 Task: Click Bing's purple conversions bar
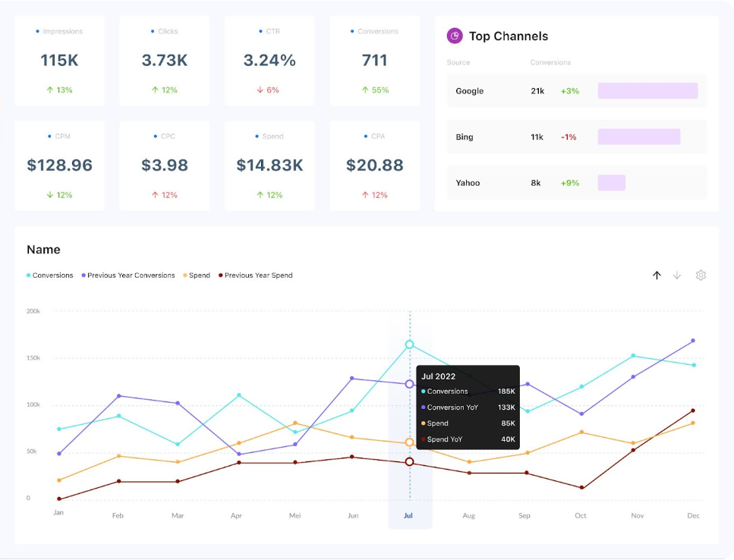pyautogui.click(x=640, y=137)
